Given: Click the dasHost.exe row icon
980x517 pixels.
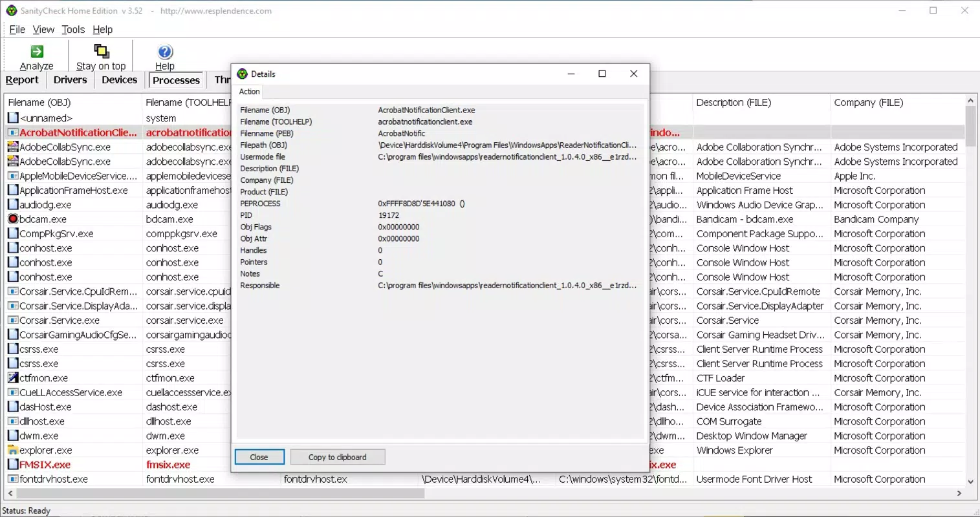Looking at the screenshot, I should 13,407.
